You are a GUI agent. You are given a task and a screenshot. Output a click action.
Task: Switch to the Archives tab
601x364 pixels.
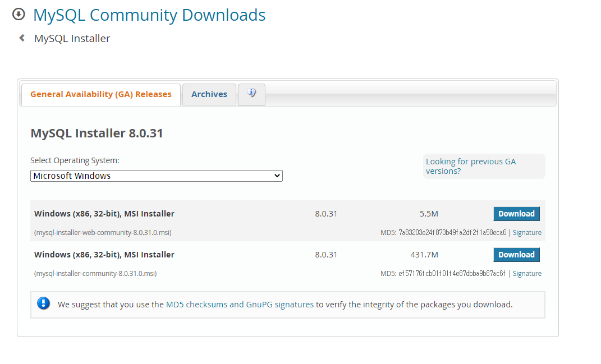pyautogui.click(x=209, y=94)
